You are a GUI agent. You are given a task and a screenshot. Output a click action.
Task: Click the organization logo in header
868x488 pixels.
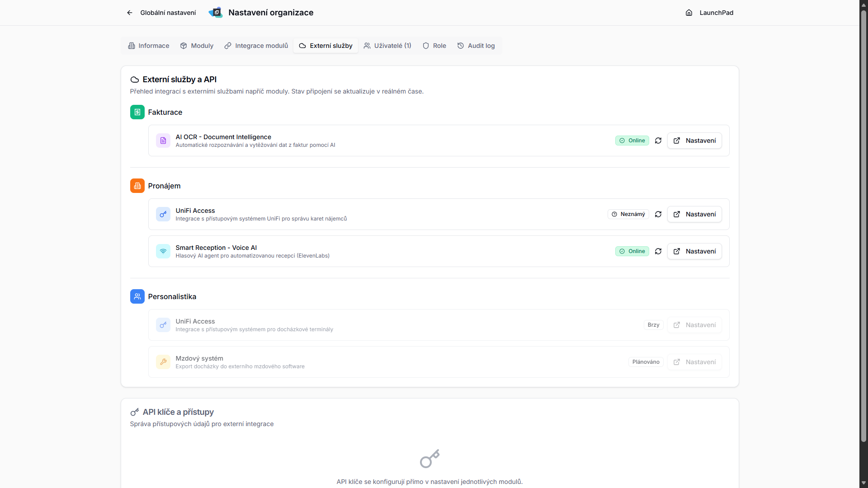pyautogui.click(x=216, y=13)
